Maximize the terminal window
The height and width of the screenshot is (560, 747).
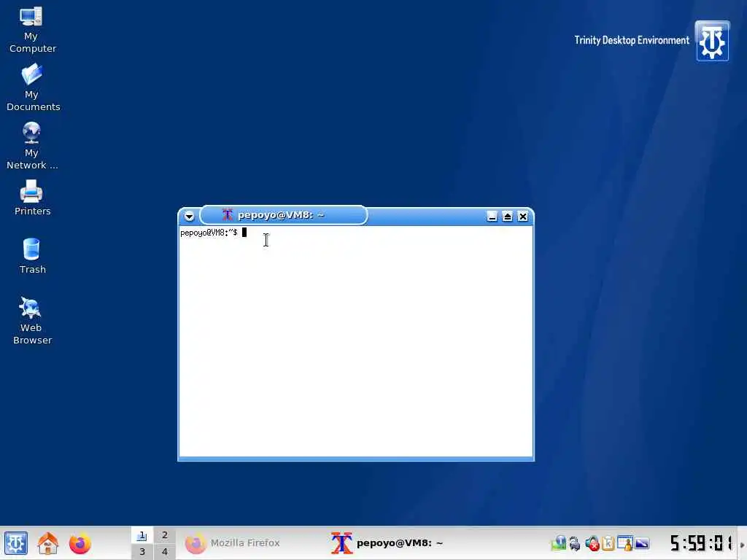pyautogui.click(x=508, y=217)
